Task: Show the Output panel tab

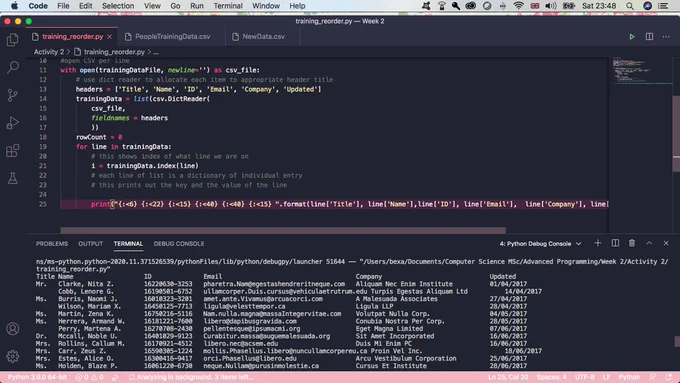Action: (91, 244)
